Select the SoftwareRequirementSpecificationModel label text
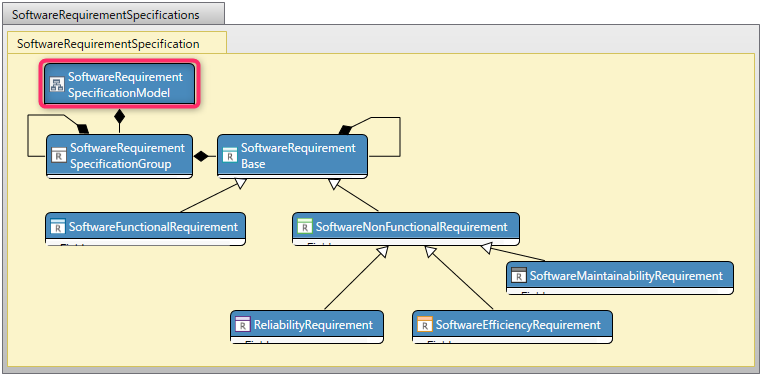 click(x=125, y=85)
